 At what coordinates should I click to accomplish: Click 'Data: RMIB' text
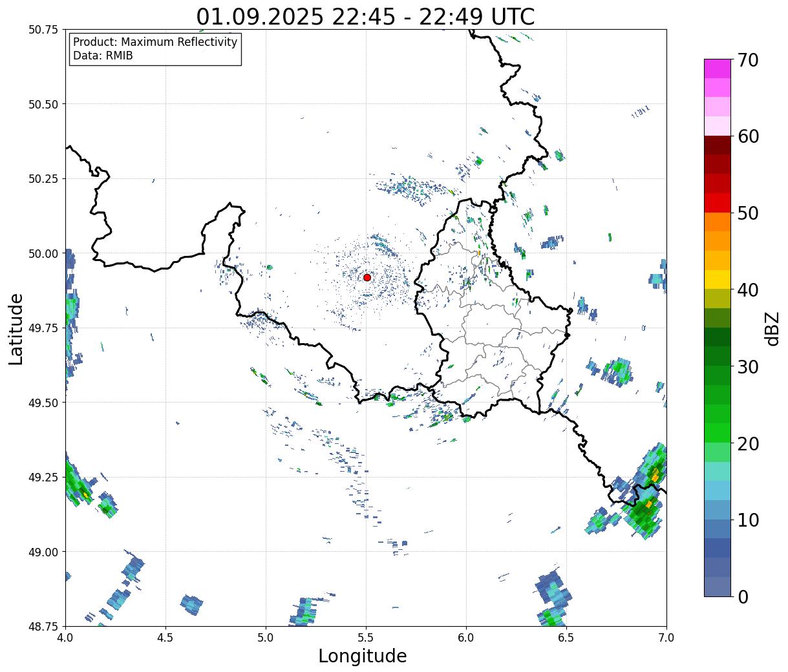[x=103, y=56]
